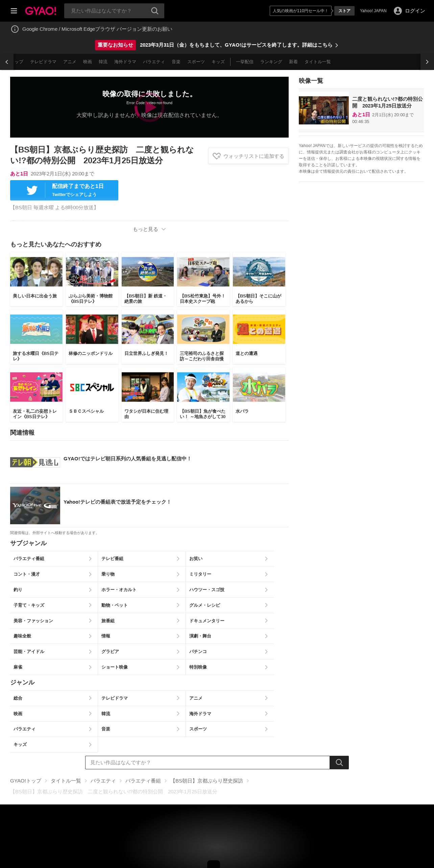Click the watchlist heart-plus icon

(217, 156)
